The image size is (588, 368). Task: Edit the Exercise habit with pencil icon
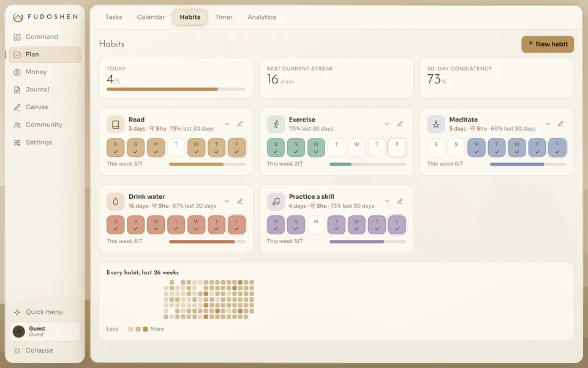click(400, 124)
